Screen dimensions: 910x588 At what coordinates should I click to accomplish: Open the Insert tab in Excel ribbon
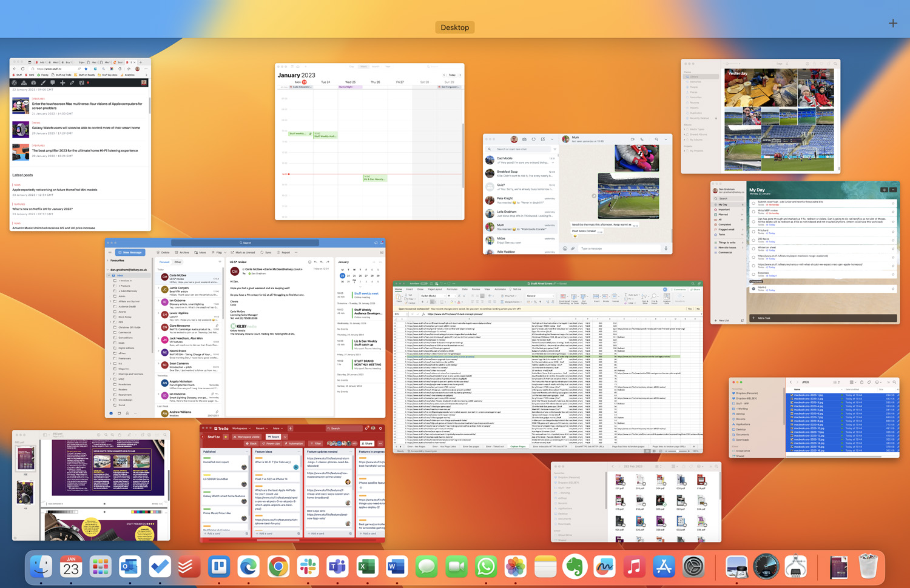pyautogui.click(x=409, y=289)
